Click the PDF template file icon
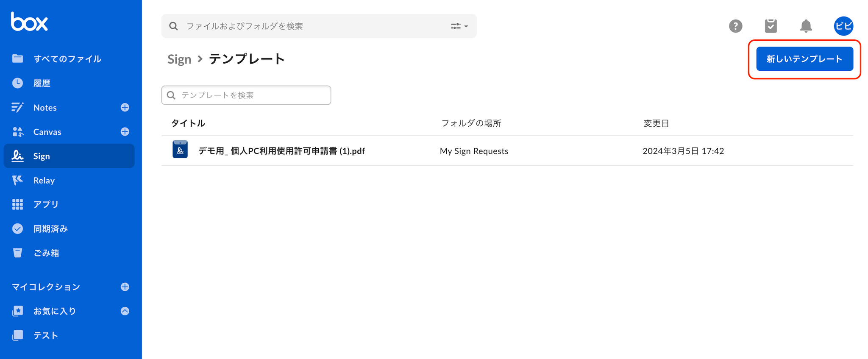 coord(180,150)
